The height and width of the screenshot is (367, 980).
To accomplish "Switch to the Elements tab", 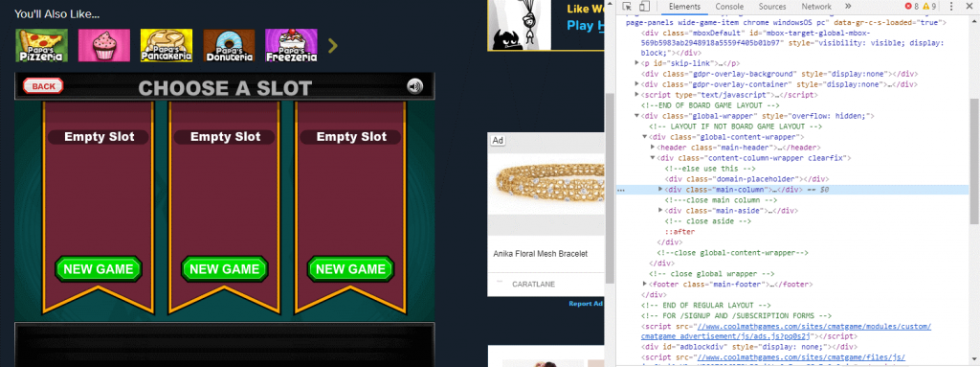I will [x=684, y=7].
